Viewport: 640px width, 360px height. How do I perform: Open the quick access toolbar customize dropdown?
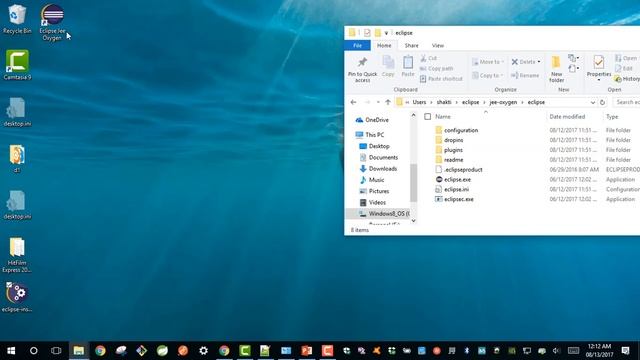click(386, 33)
